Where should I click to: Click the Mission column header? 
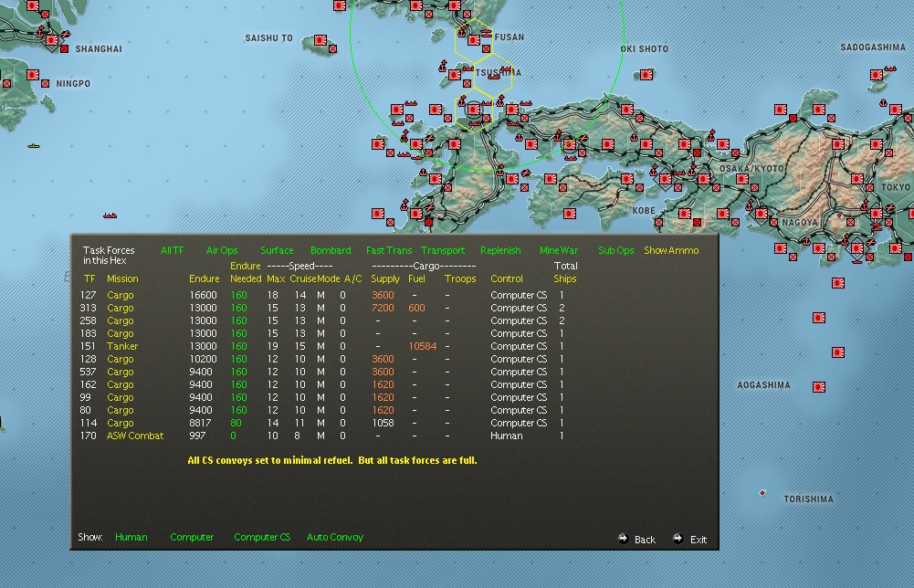tap(122, 278)
